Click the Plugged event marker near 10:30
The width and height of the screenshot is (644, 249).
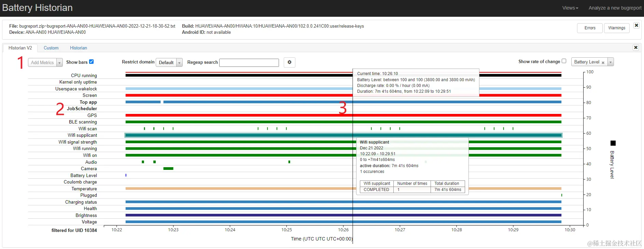point(562,195)
